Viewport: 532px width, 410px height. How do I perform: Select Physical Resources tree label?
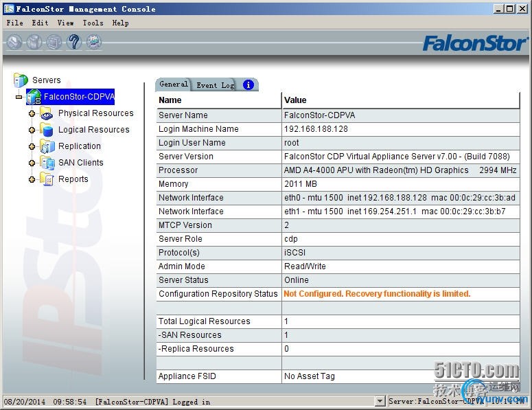96,113
